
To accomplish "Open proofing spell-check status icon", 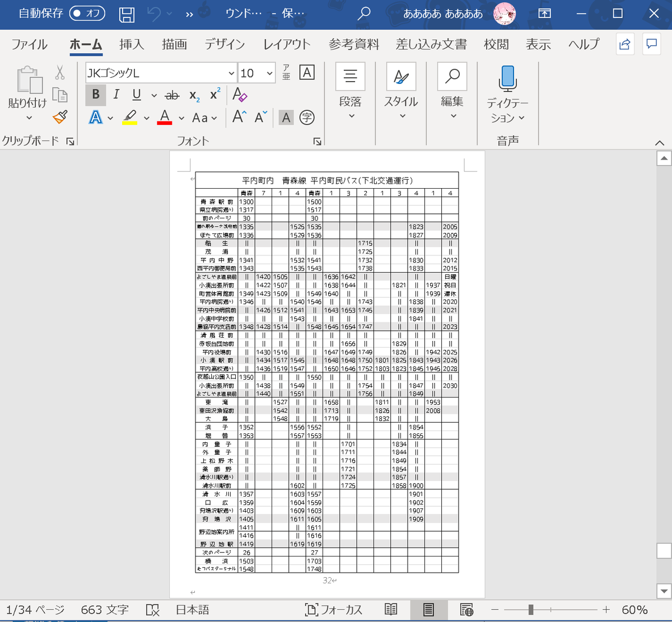I will click(x=152, y=610).
